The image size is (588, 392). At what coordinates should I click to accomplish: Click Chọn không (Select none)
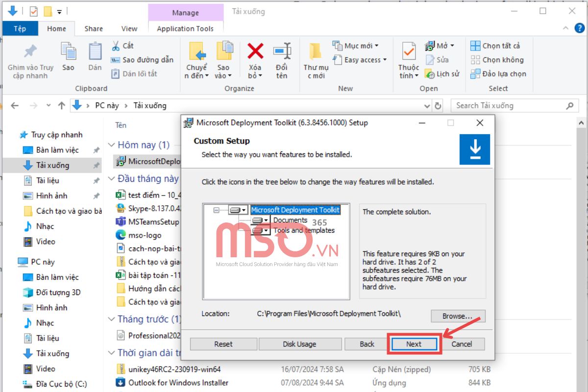pos(497,60)
